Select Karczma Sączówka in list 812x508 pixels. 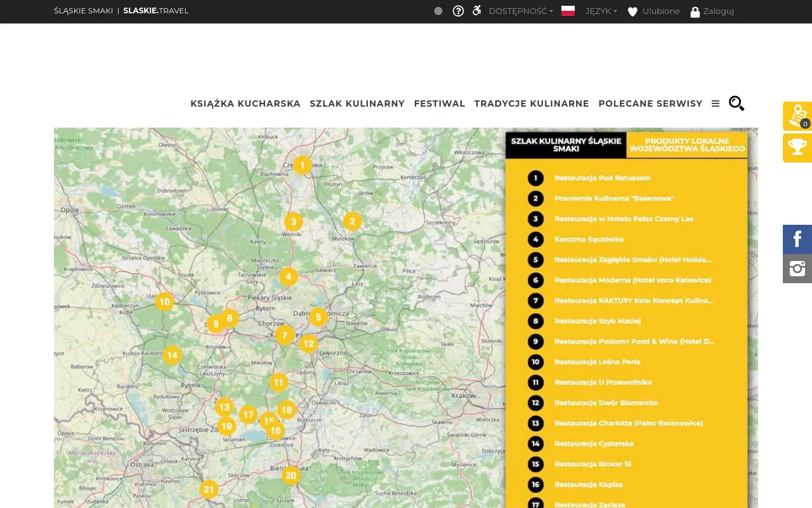click(x=589, y=239)
